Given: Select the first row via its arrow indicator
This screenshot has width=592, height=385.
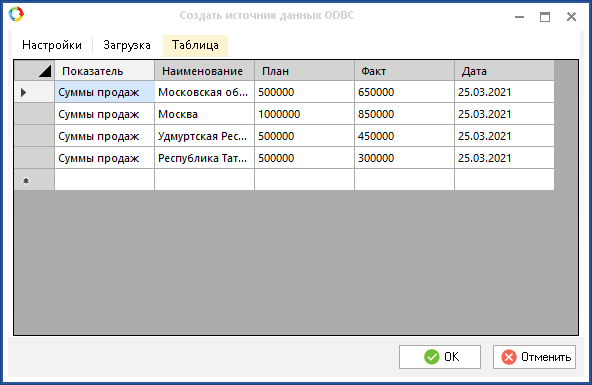Looking at the screenshot, I should pyautogui.click(x=23, y=92).
